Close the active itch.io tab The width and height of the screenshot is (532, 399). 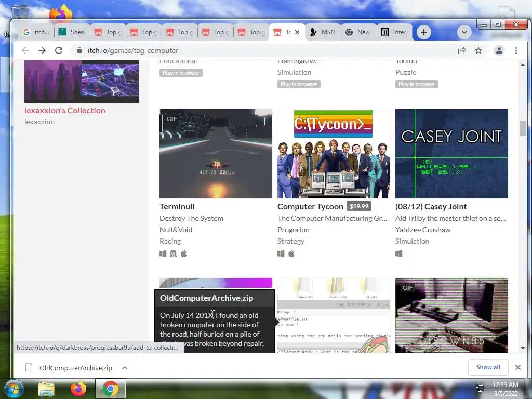tap(297, 32)
